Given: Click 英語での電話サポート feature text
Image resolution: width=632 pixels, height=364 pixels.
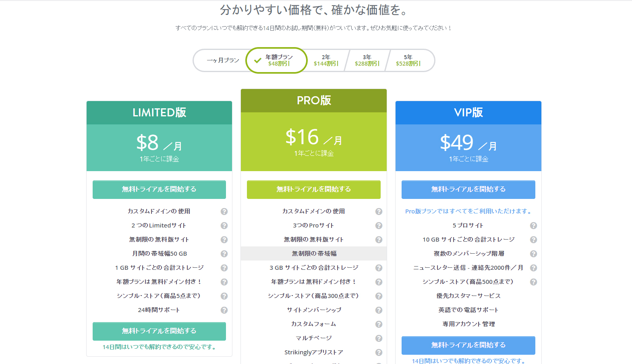Looking at the screenshot, I should coord(468,310).
